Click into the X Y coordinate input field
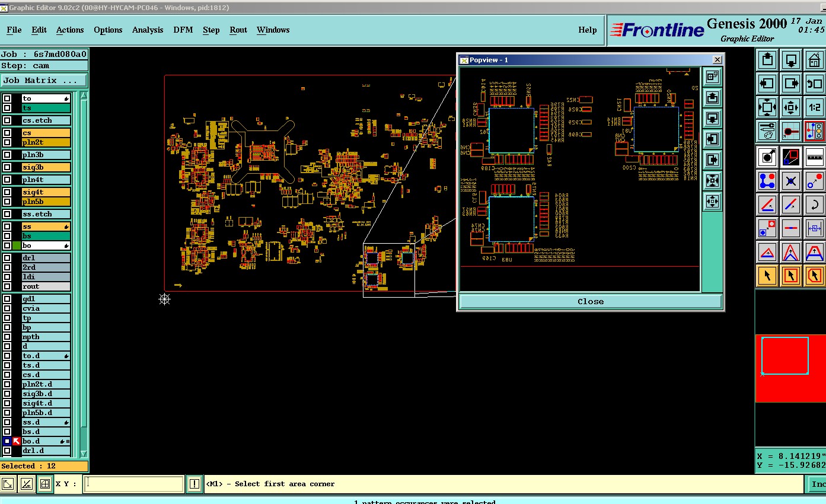The image size is (826, 504). (133, 484)
